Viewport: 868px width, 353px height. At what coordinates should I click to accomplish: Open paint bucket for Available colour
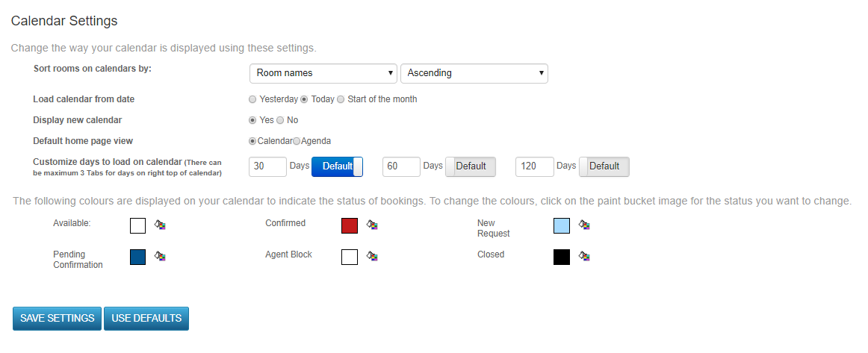(x=161, y=225)
